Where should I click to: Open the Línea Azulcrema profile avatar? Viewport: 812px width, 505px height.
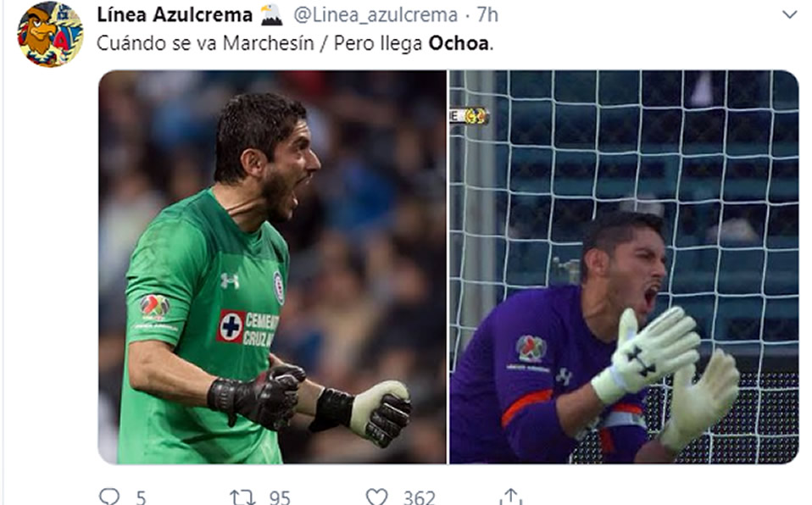(50, 34)
